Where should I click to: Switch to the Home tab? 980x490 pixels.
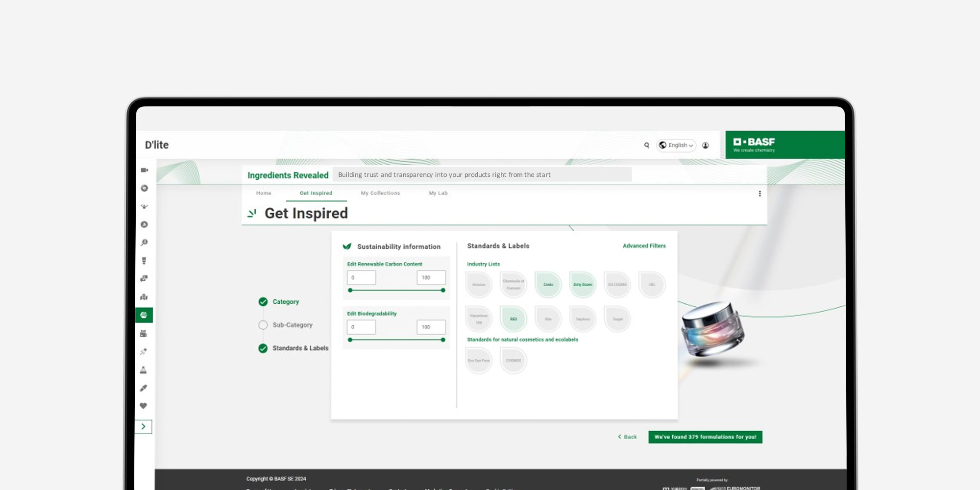point(264,193)
